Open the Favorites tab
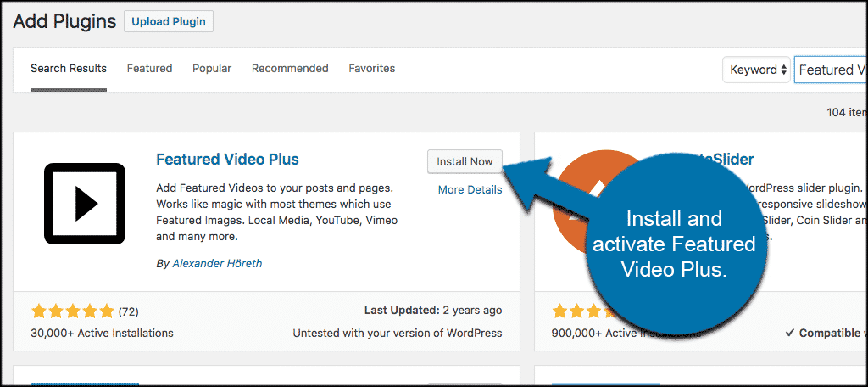 (372, 68)
